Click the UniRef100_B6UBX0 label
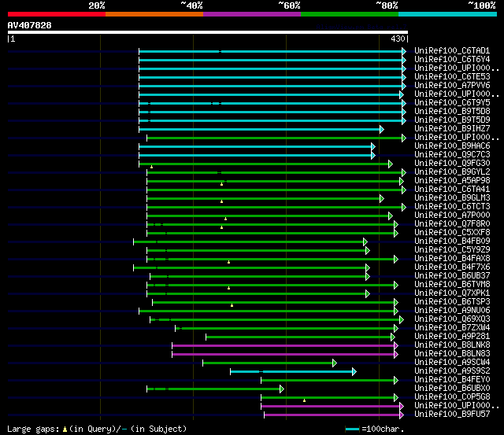This screenshot has width=504, height=435. pyautogui.click(x=452, y=389)
